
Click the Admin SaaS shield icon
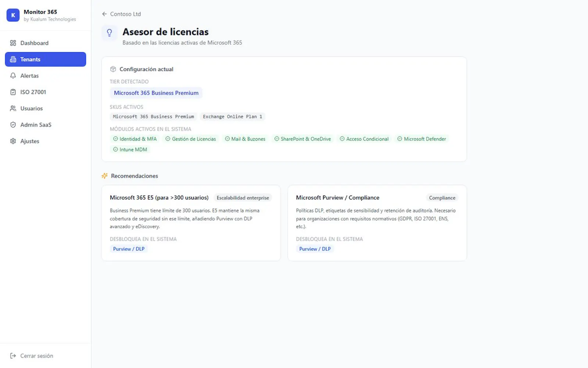coord(13,125)
